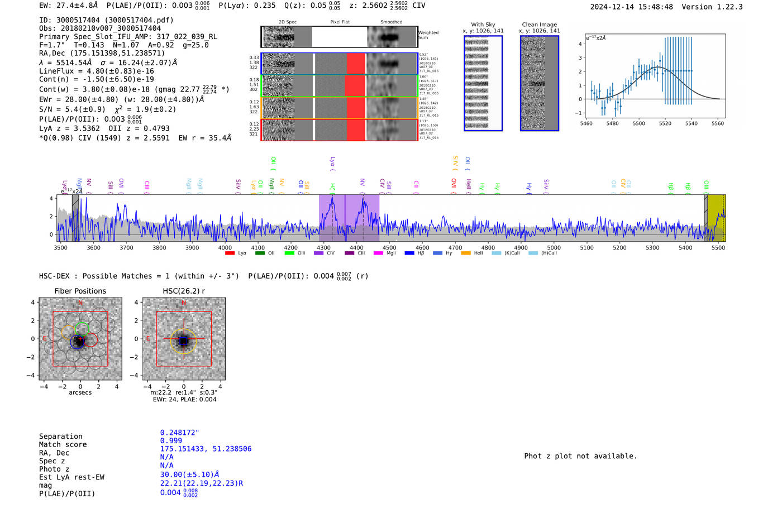Click the Pixel Flat column header

click(x=340, y=22)
